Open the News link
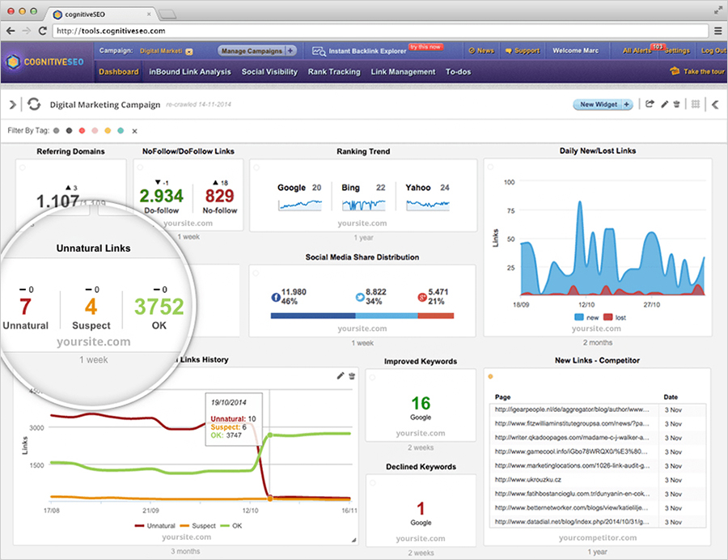The height and width of the screenshot is (560, 728). (481, 51)
